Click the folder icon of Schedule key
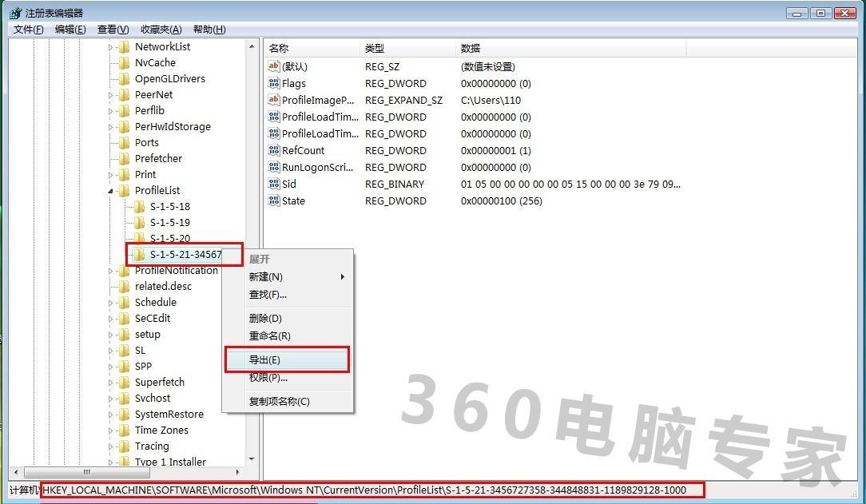Screen dimensions: 866x504 pos(125,302)
